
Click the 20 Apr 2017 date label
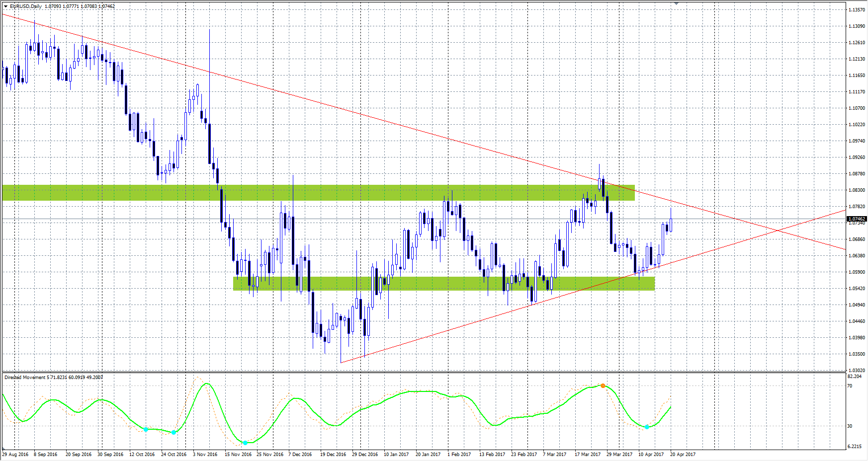(683, 455)
